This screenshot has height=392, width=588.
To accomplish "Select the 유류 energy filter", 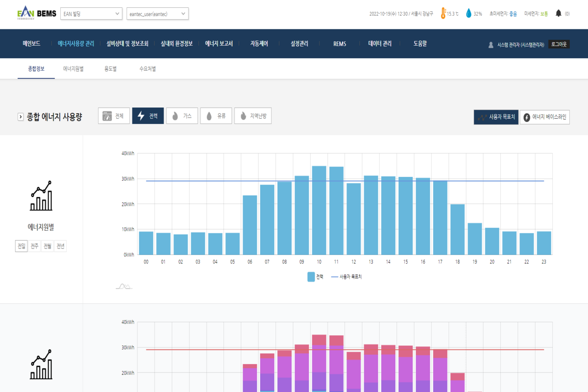I will pyautogui.click(x=216, y=116).
